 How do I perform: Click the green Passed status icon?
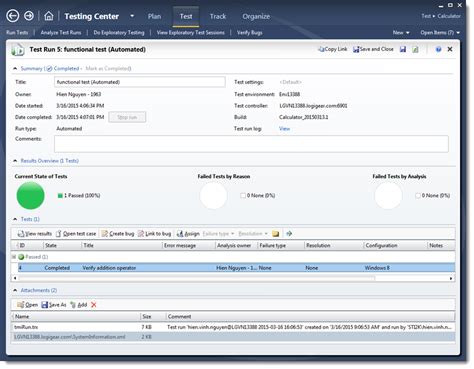tap(21, 257)
